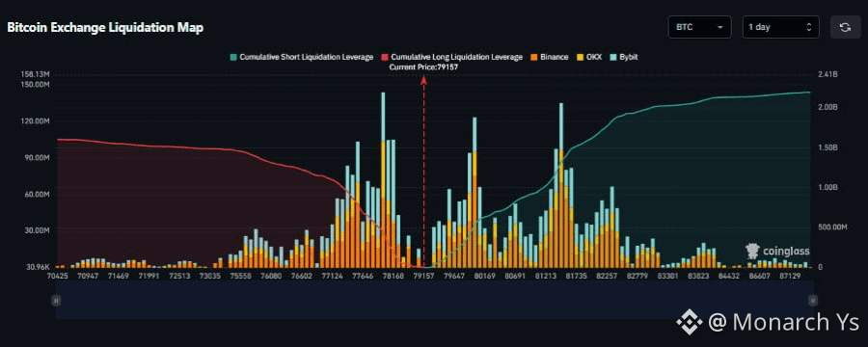Click the 82257 x-axis price label
868x347 pixels.
click(x=608, y=275)
